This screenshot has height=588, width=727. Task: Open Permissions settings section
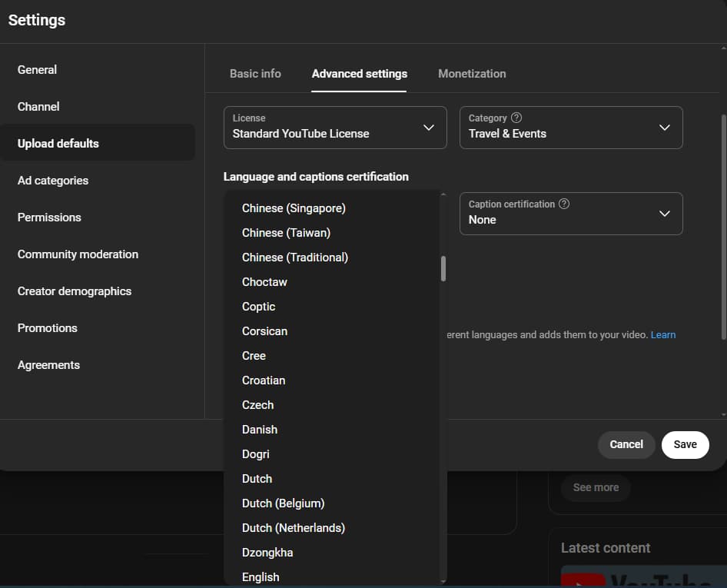pyautogui.click(x=98, y=217)
